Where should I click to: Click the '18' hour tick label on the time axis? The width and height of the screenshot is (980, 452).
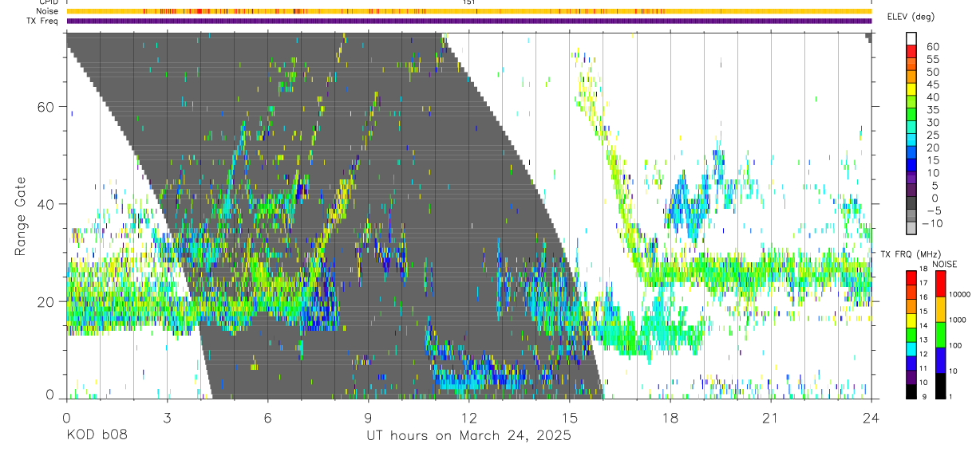point(670,418)
